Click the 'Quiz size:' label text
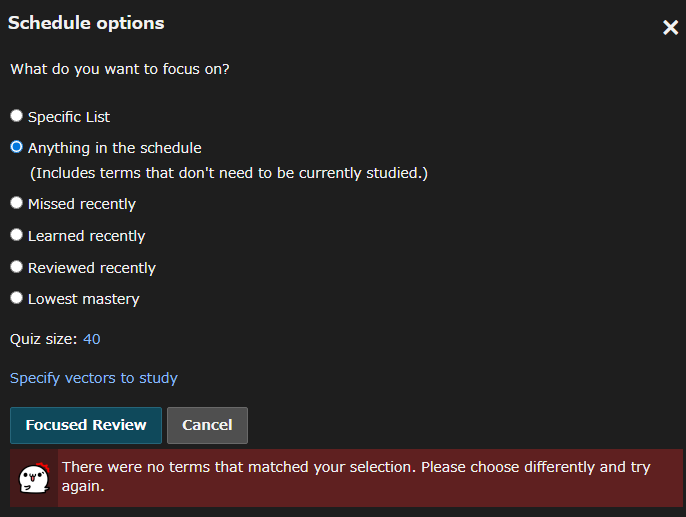The height and width of the screenshot is (517, 686). (x=43, y=339)
